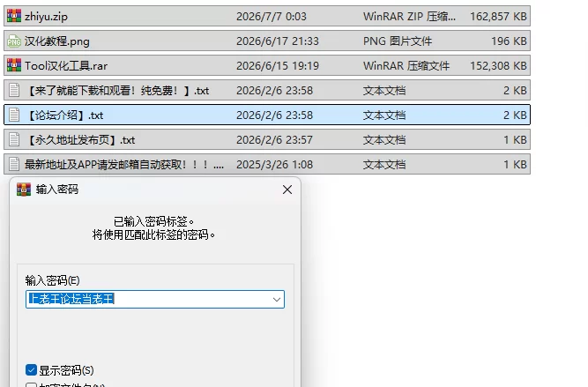Click the size 162,857 KB

[498, 17]
